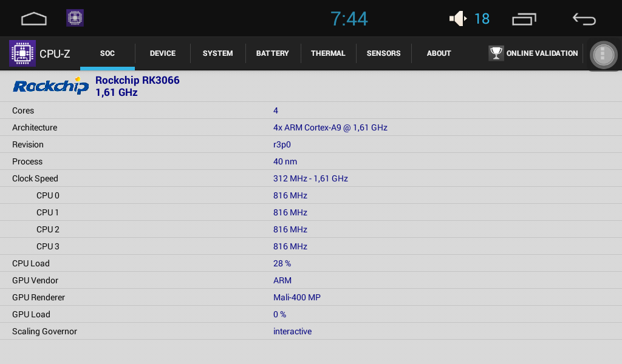Tap the GPU Load value 0 %
622x364 pixels.
click(279, 314)
